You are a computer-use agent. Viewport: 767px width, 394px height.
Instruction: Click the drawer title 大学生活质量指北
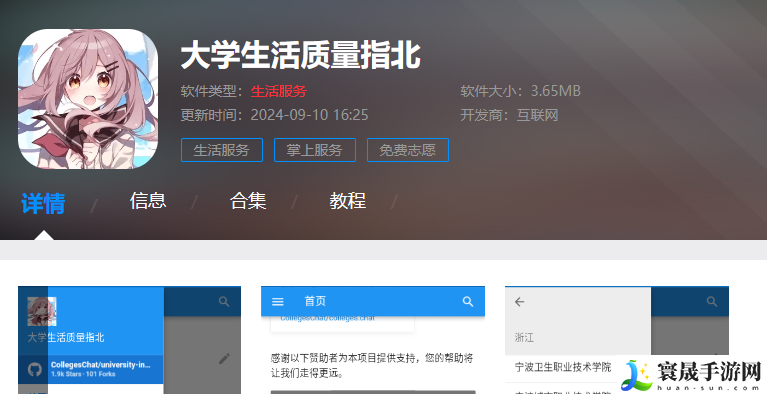66,337
